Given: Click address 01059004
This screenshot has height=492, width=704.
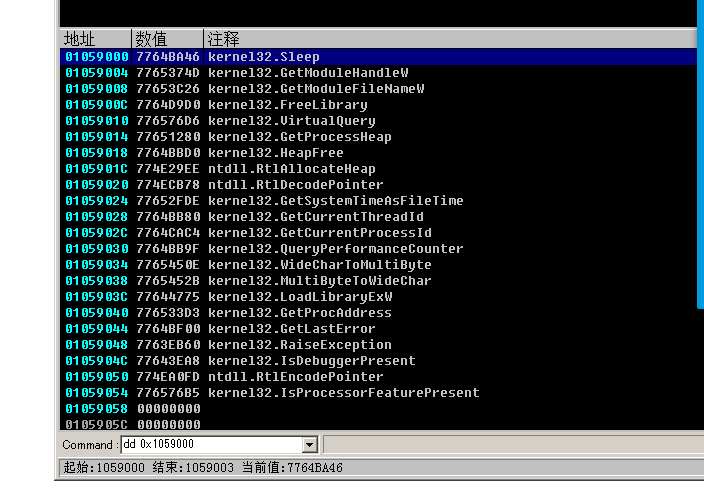Looking at the screenshot, I should (97, 73).
